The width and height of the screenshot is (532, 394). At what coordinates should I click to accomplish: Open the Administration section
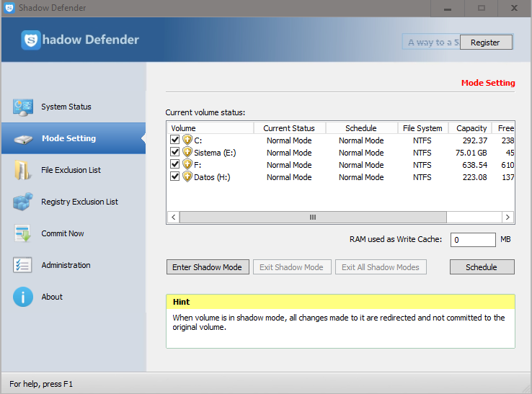[x=66, y=265]
